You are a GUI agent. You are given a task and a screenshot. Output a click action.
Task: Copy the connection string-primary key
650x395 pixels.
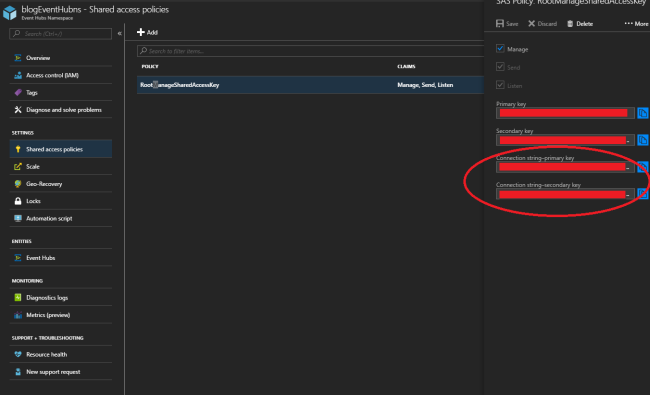(643, 167)
